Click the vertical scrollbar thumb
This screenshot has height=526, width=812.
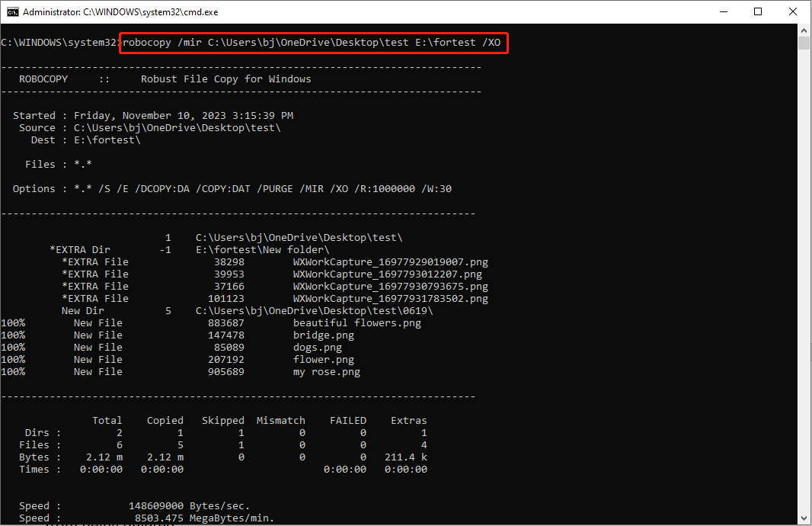[x=804, y=43]
